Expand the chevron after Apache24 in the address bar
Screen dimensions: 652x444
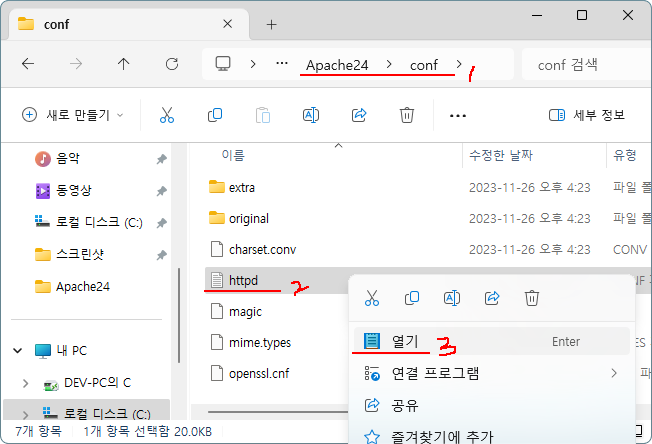coord(389,64)
